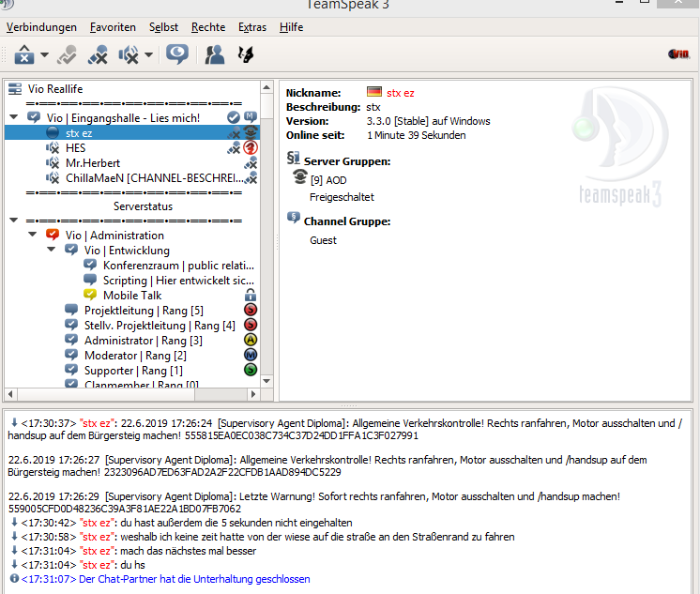Image resolution: width=700 pixels, height=594 pixels.
Task: Collapse the Vio | Administration channel
Action: (x=33, y=235)
